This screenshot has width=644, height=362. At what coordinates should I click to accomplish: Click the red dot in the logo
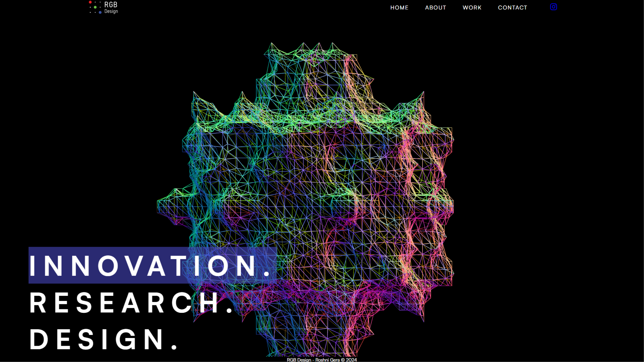click(x=90, y=2)
